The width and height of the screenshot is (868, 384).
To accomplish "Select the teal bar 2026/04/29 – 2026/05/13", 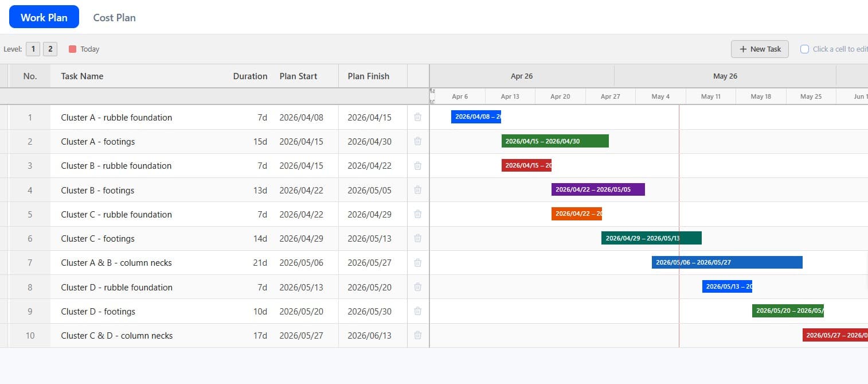I will pyautogui.click(x=651, y=238).
